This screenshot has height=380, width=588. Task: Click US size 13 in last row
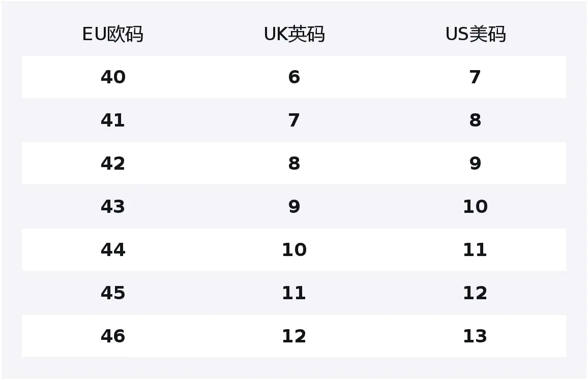[x=475, y=336]
